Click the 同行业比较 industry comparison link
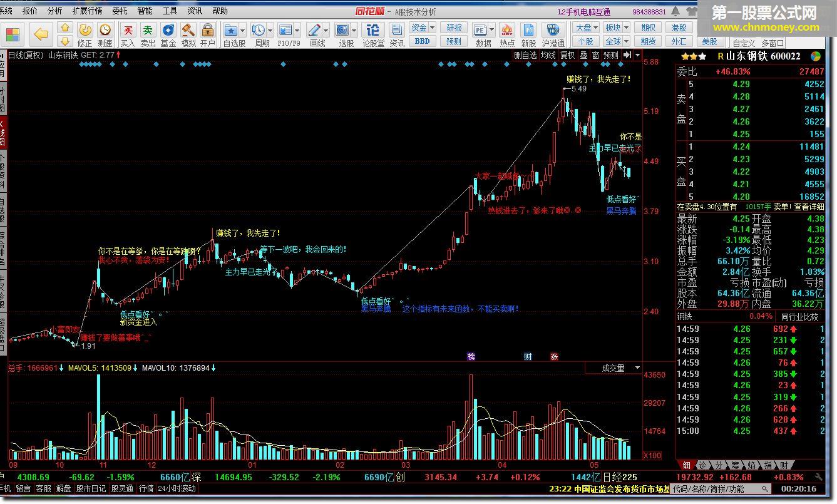The image size is (837, 504). (801, 316)
